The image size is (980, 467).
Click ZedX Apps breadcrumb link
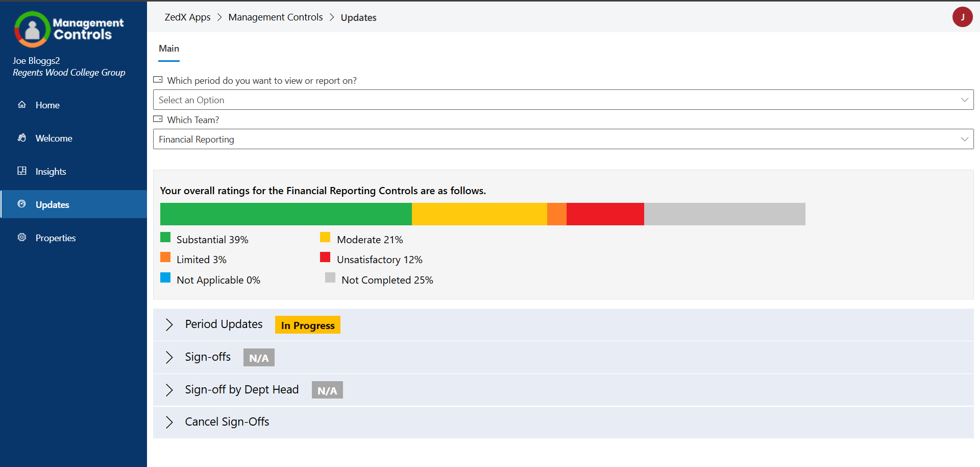tap(187, 17)
